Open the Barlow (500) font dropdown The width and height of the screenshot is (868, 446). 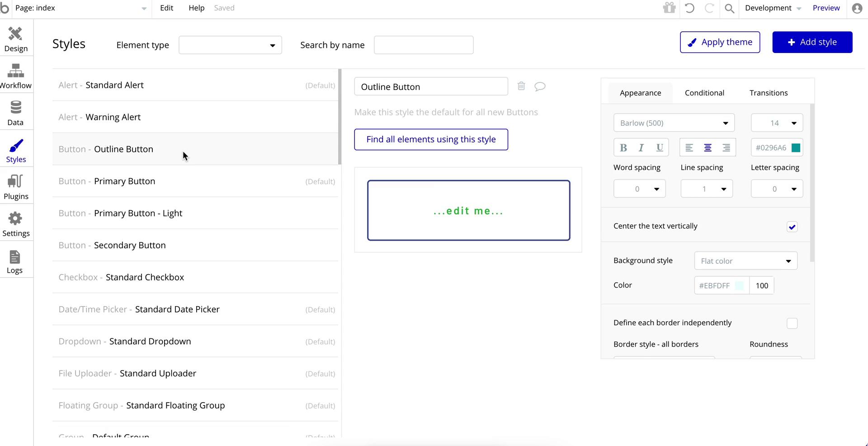click(674, 123)
